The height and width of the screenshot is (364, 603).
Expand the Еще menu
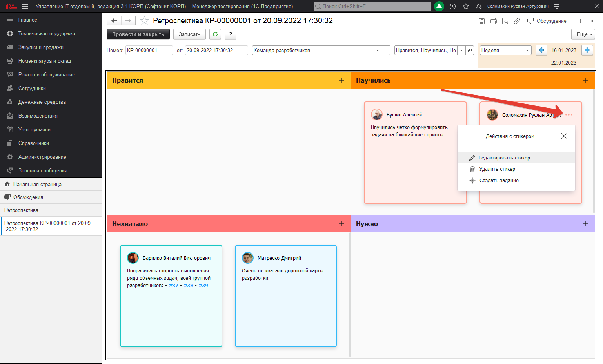583,34
